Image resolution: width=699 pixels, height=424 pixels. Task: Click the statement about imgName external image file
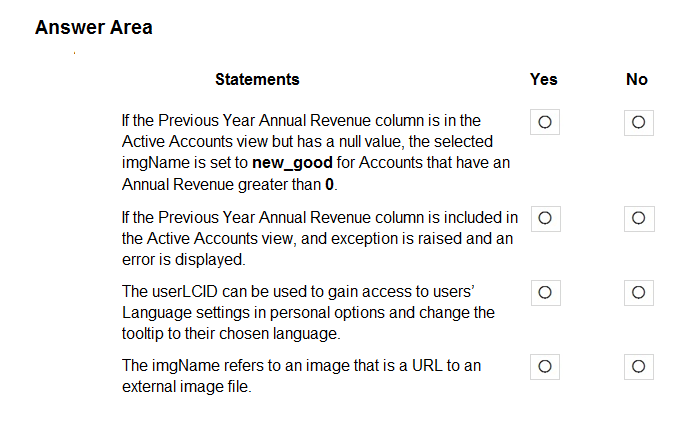(x=301, y=376)
